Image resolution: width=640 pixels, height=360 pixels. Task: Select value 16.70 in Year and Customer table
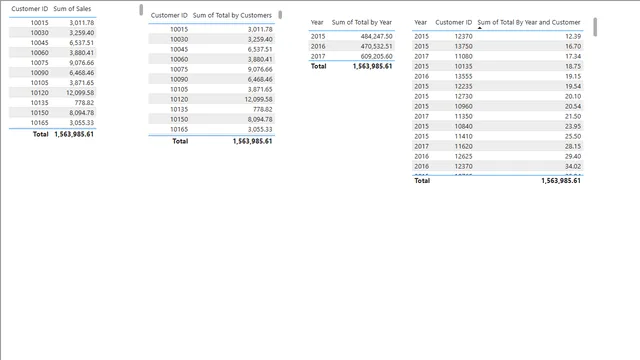[x=573, y=47]
